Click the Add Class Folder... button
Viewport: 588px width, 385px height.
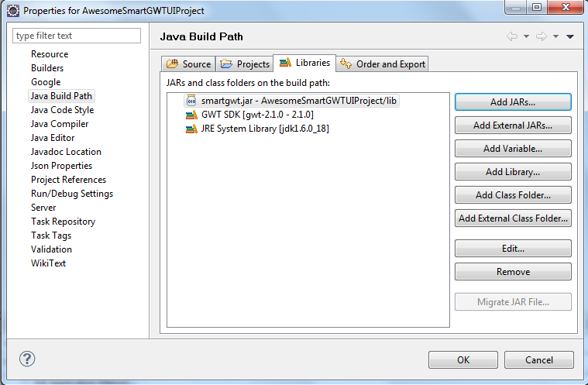[513, 195]
